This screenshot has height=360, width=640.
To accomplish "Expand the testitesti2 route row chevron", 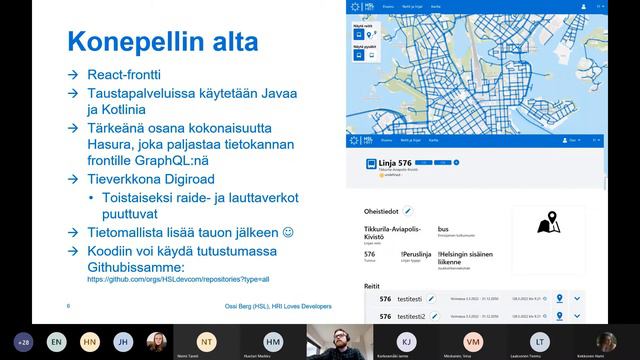I will 577,316.
